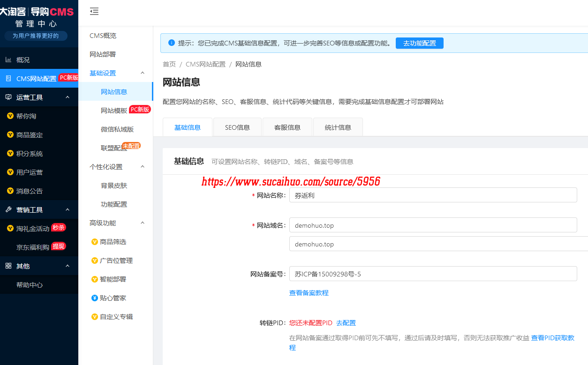
Task: Click the yellow V icon beside 商品筛选
Action: 94,242
